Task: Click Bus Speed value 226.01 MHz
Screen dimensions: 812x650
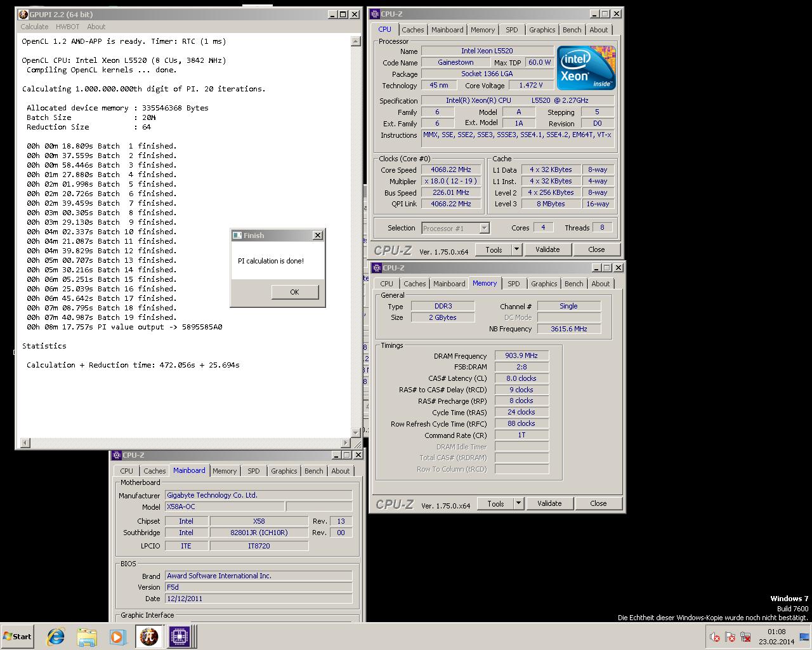Action: tap(451, 192)
